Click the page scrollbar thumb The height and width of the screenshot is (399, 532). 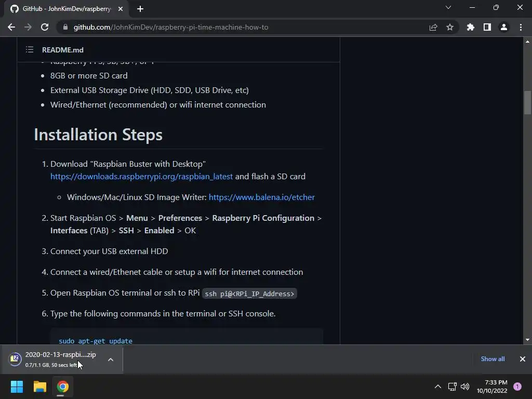527,102
